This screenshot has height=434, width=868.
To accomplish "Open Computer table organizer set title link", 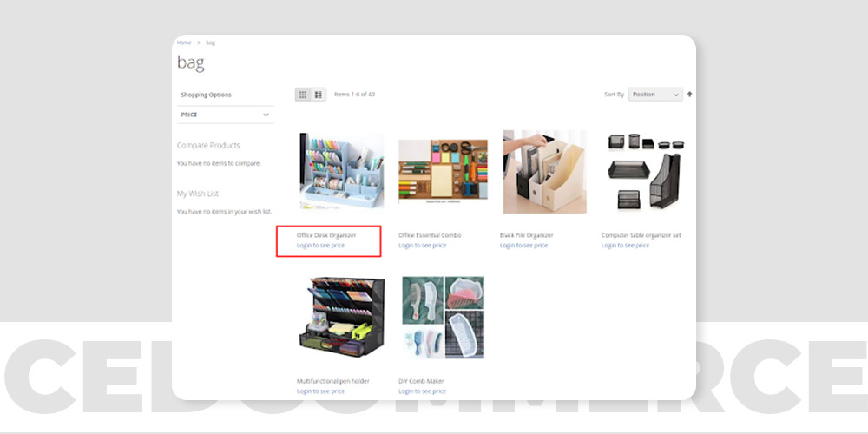I will click(x=641, y=235).
